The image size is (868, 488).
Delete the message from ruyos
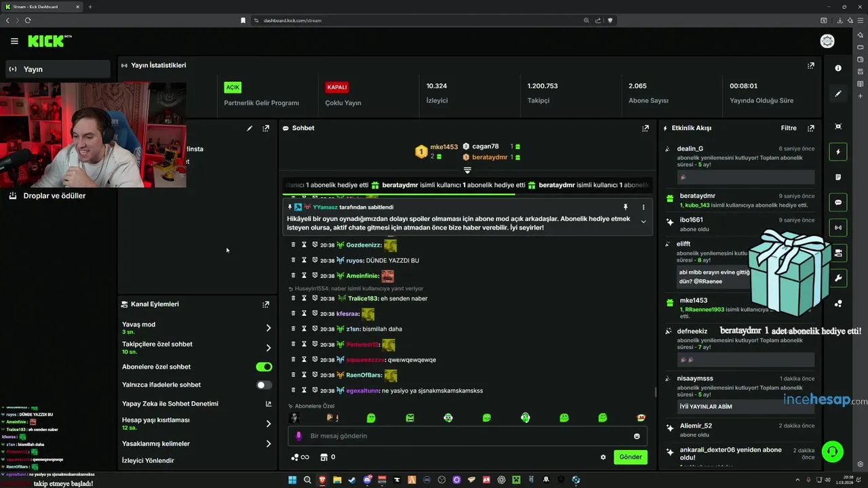tap(293, 260)
